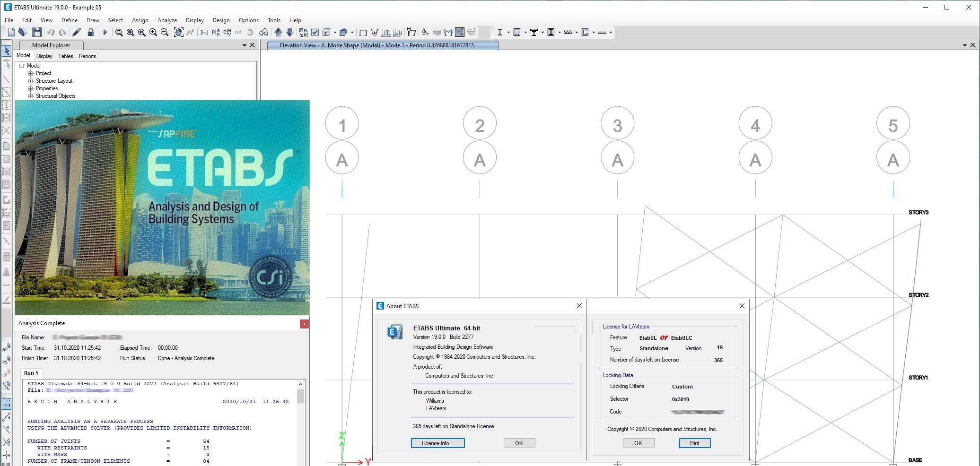Open concrete frame design dropdown arrow
Screen dimensions: 980x466
(x=525, y=33)
